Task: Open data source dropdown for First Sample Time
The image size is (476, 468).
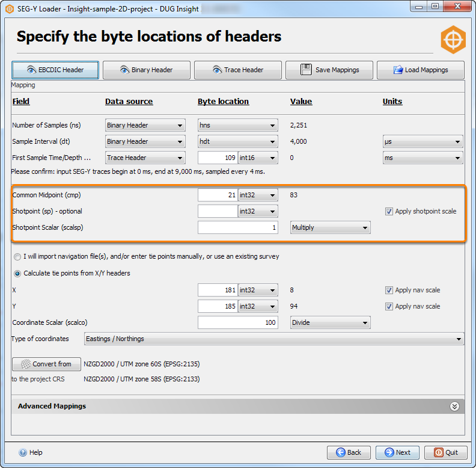Action: (145, 158)
